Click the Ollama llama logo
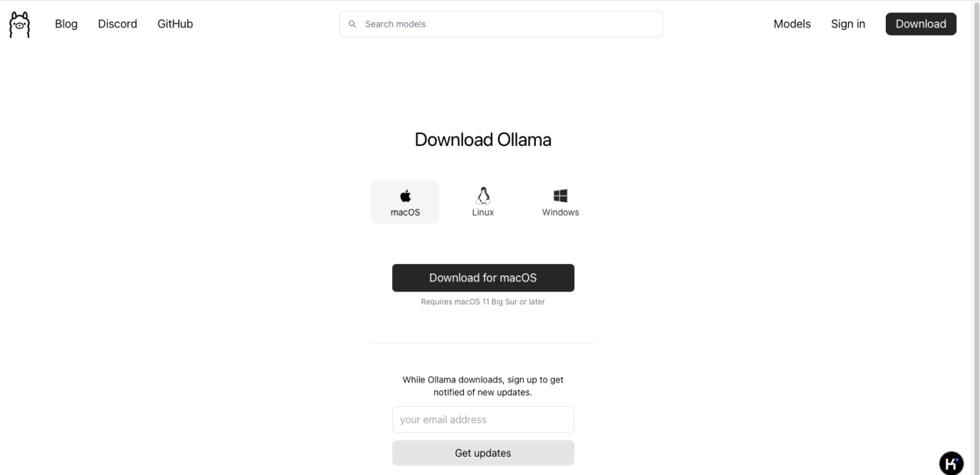The image size is (980, 475). coord(19,24)
